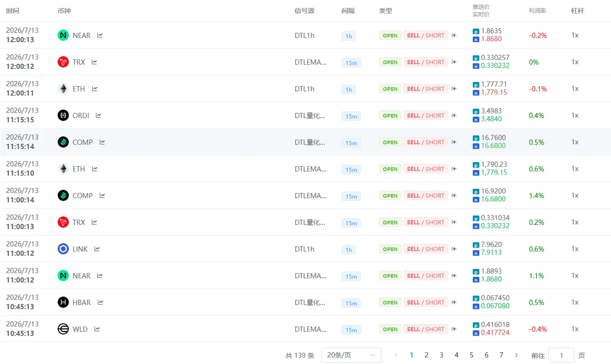Click the HBAR coin logo

63,302
